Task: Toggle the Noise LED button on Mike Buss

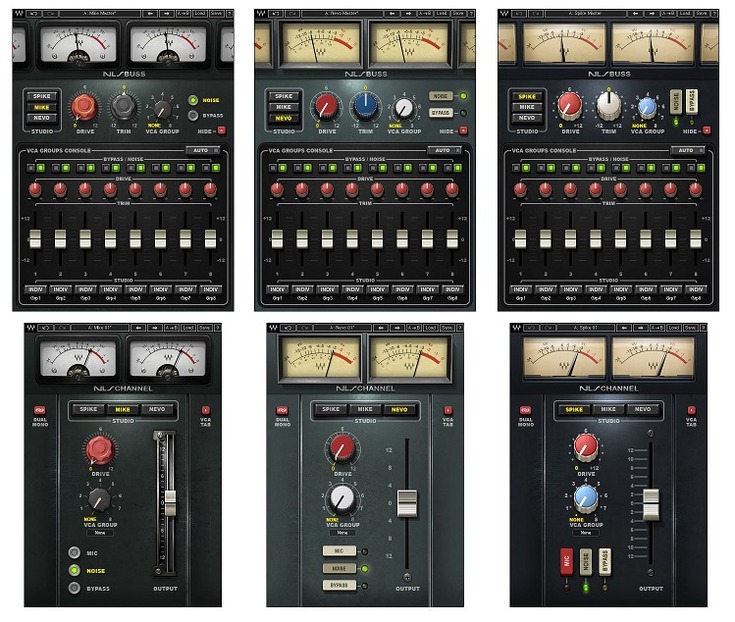Action: 193,100
